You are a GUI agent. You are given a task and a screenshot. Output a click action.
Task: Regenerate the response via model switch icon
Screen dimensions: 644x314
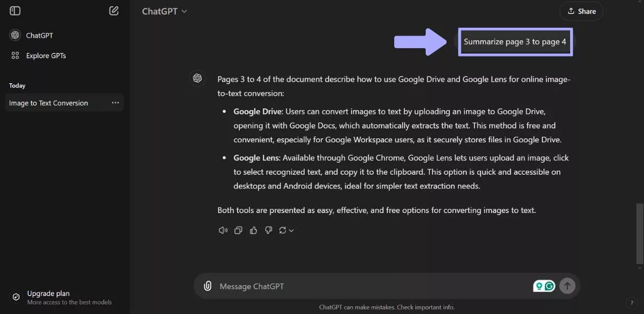(286, 230)
